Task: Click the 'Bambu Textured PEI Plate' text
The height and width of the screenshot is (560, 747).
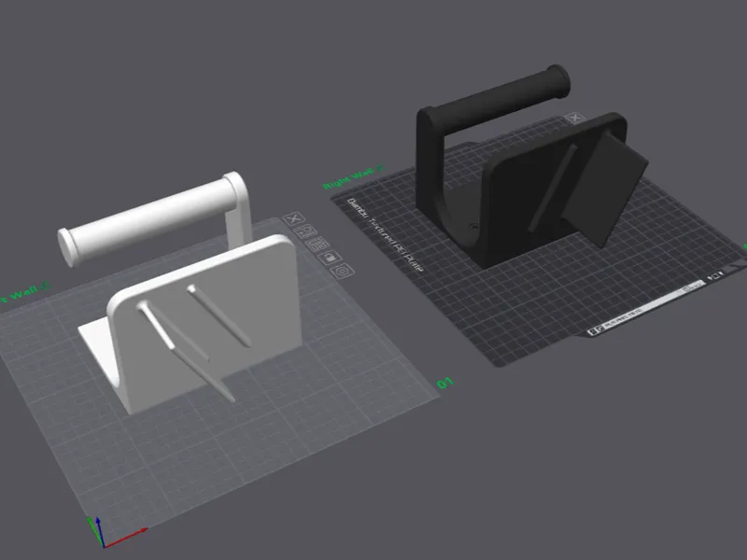Action: 385,234
